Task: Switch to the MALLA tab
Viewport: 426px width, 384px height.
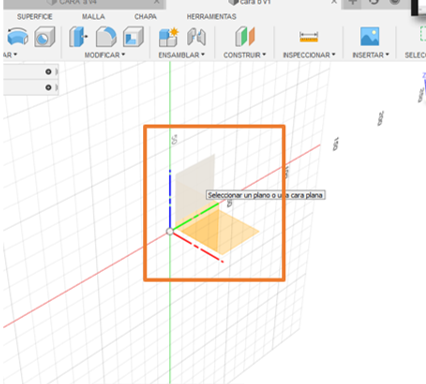Action: (93, 17)
